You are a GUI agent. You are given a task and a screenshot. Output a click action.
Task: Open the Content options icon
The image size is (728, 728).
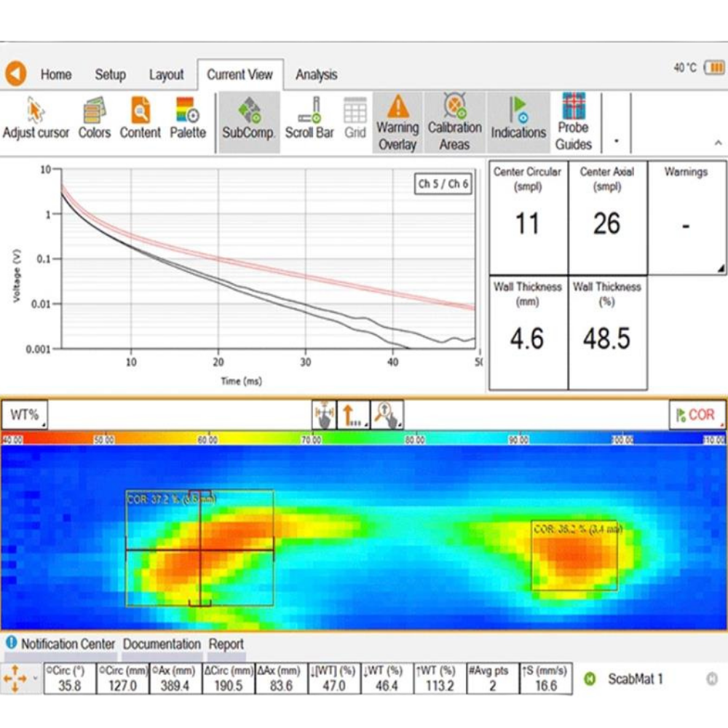click(x=140, y=119)
